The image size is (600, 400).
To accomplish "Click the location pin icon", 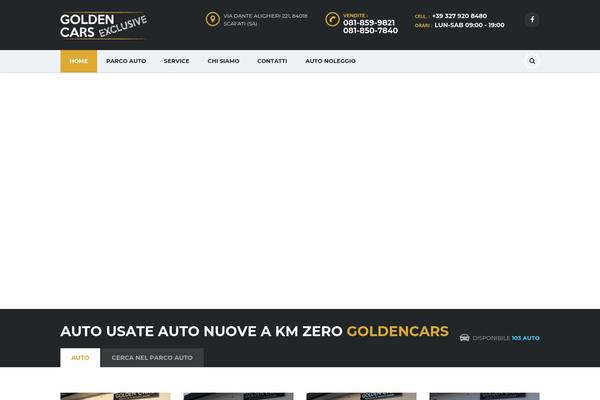I will (x=213, y=19).
